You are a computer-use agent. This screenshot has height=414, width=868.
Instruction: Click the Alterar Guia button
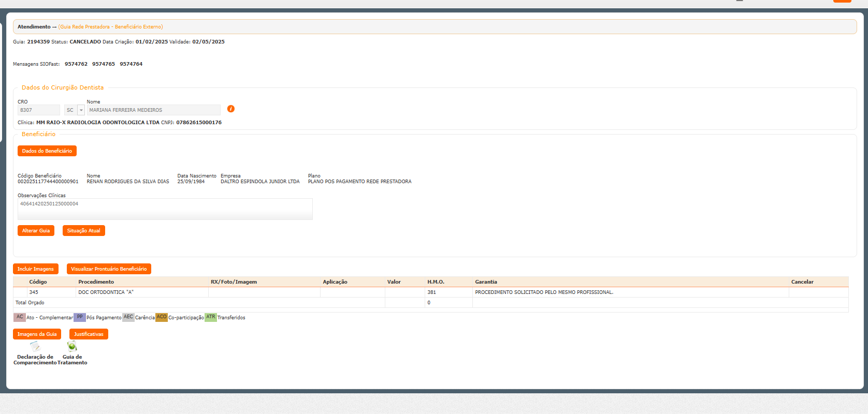[36, 231]
